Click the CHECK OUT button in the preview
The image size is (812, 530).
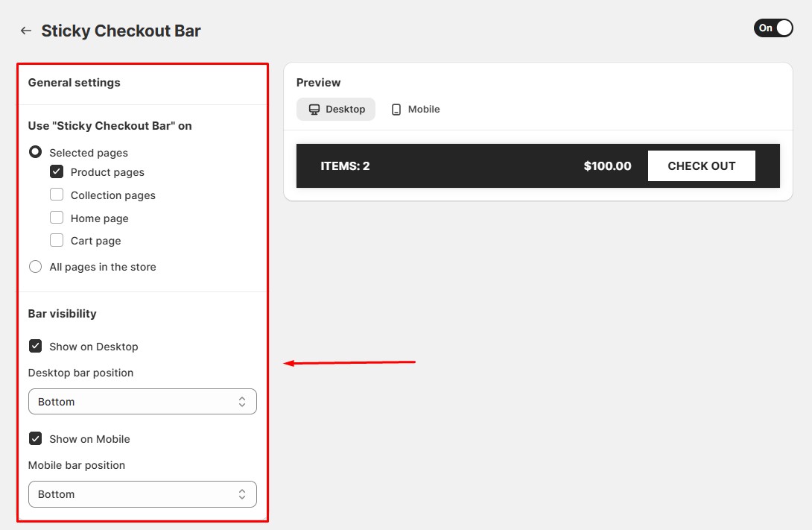pos(701,165)
